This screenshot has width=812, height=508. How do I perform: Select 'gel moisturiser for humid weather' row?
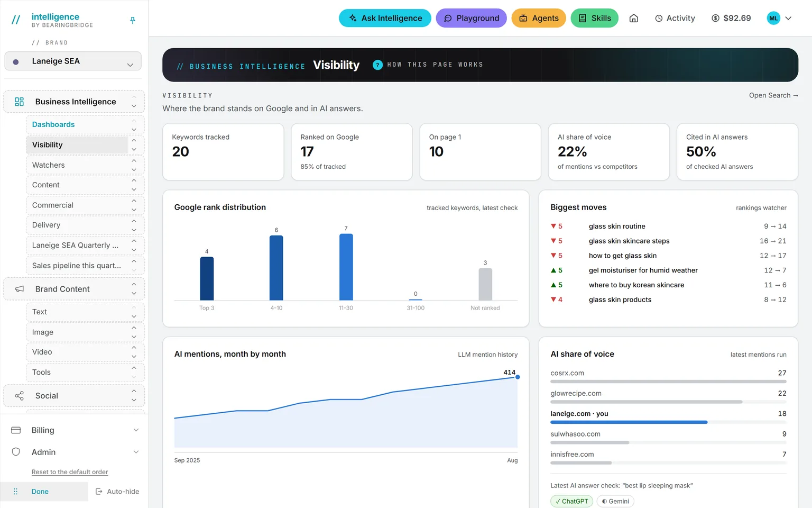[668, 270]
